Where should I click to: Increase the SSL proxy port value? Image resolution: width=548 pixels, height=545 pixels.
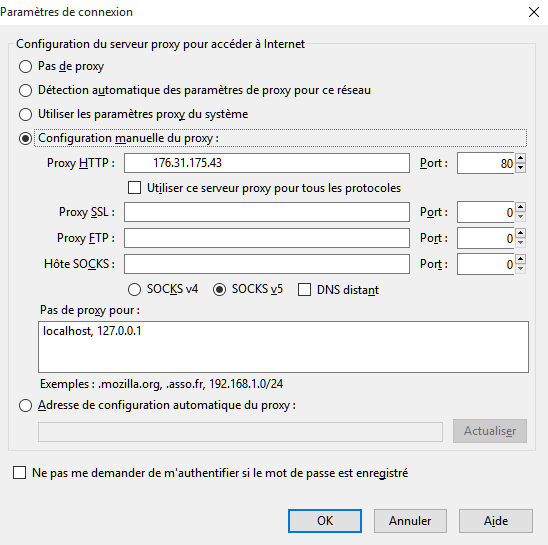pyautogui.click(x=520, y=207)
